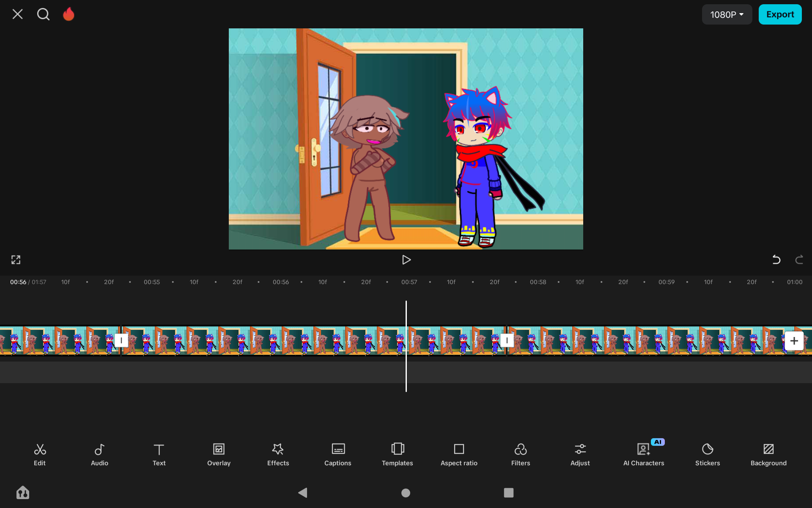The width and height of the screenshot is (812, 508).
Task: Open the Adjust sliders tool
Action: [x=580, y=454]
